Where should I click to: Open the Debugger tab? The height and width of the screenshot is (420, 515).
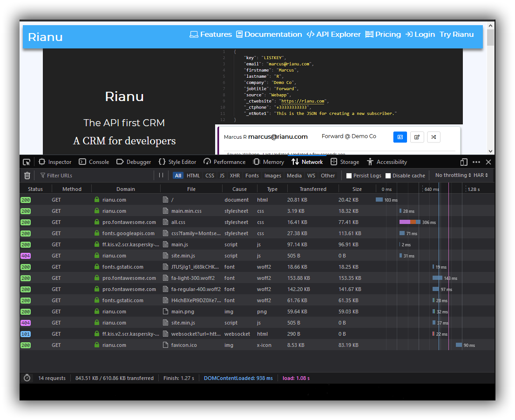(134, 162)
